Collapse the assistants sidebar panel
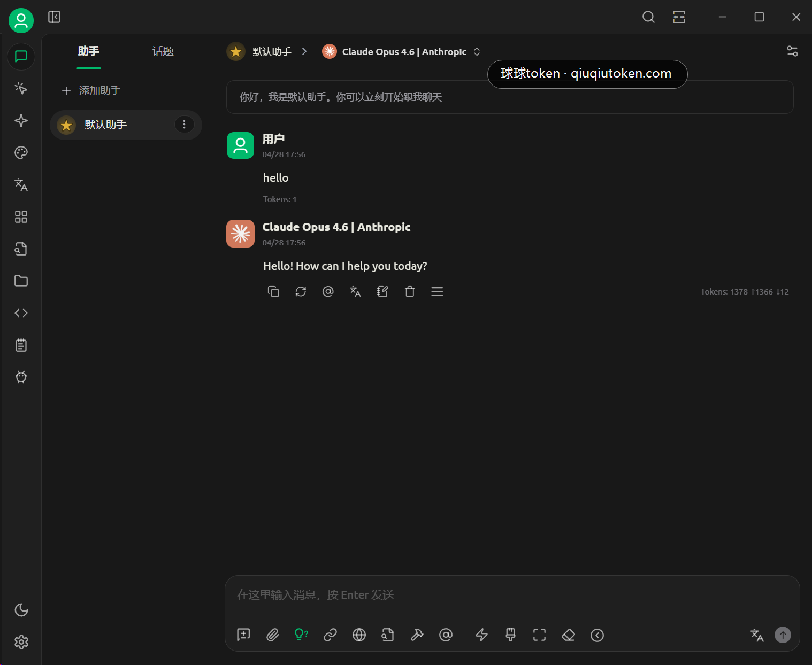812x665 pixels. coord(54,17)
